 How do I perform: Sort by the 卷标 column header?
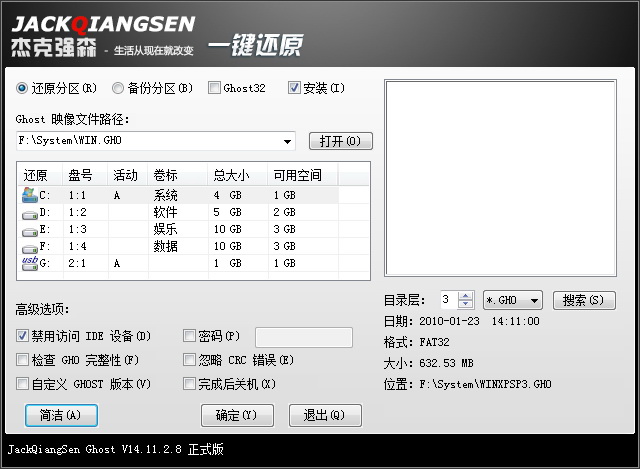(x=178, y=176)
